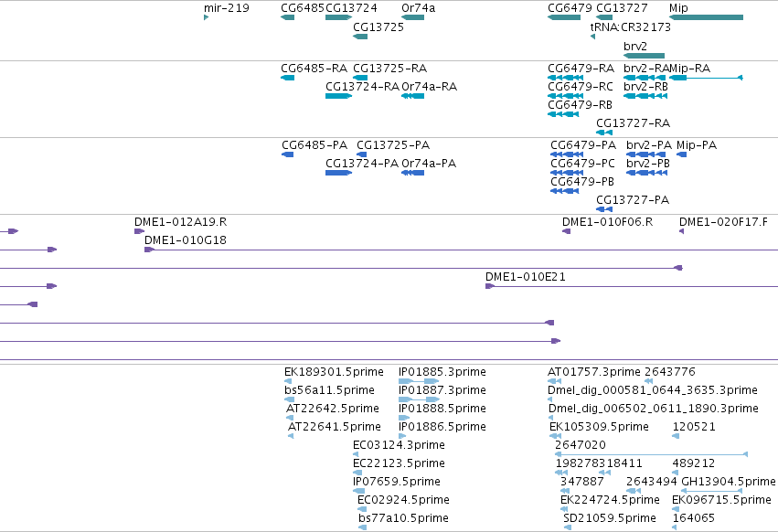Select the EC22123.5prime EST label
Viewport: 778px width, 532px height.
tap(399, 463)
